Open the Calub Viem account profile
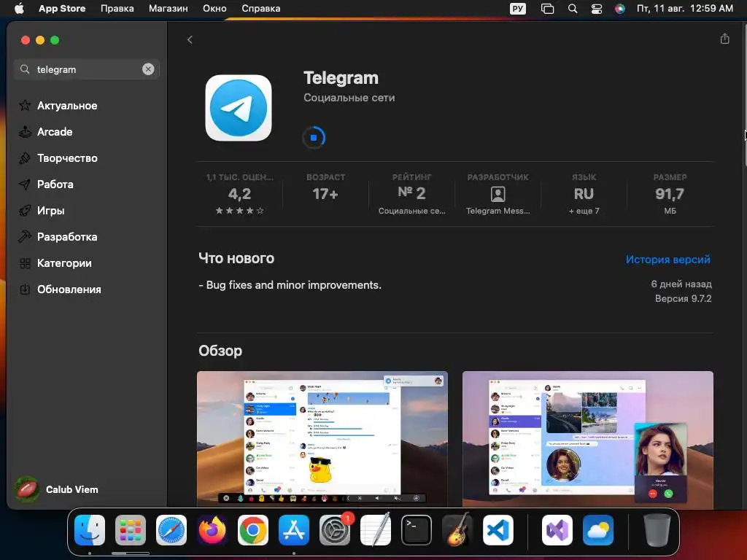747x560 pixels. [57, 489]
